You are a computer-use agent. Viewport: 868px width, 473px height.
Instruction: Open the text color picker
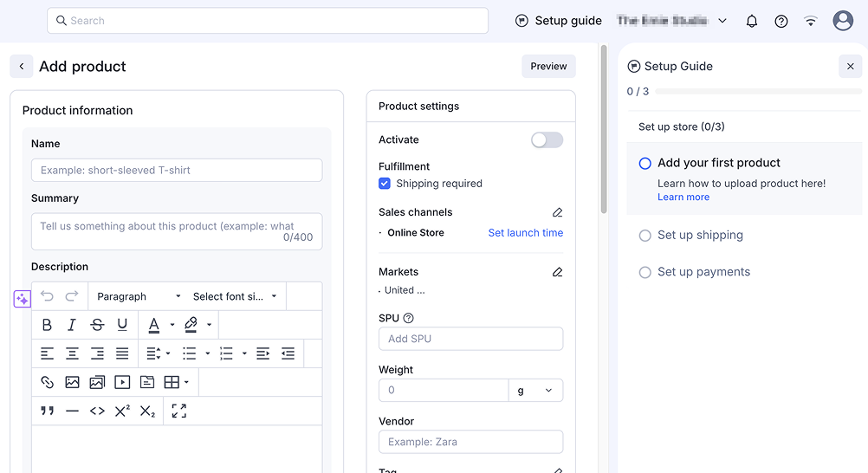pyautogui.click(x=154, y=325)
